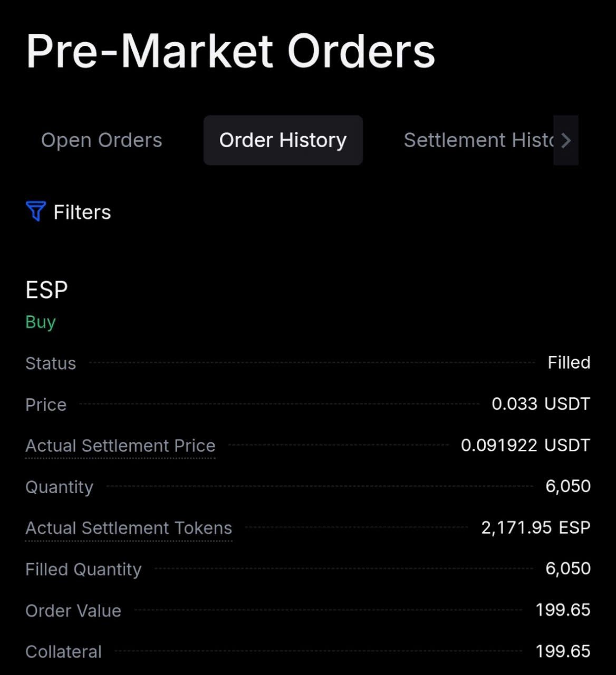Screen dimensions: 616x675
Task: Click the Filters text label
Action: click(x=82, y=213)
